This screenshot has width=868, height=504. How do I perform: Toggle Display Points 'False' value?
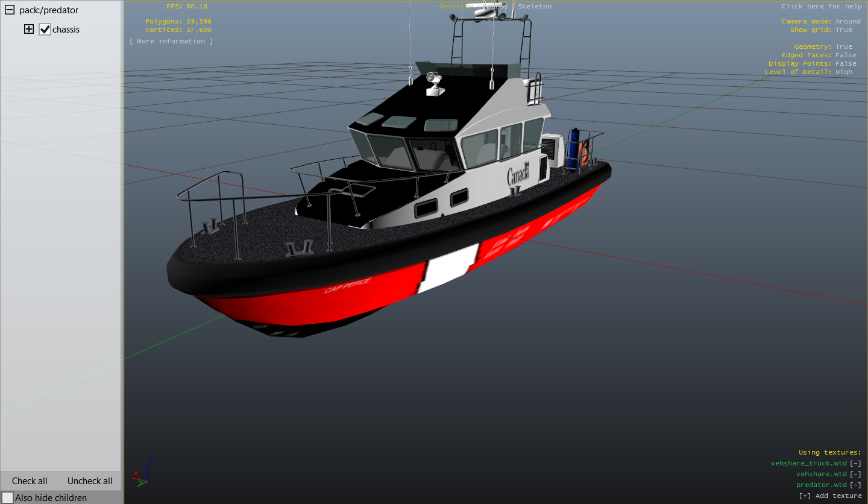coord(846,63)
